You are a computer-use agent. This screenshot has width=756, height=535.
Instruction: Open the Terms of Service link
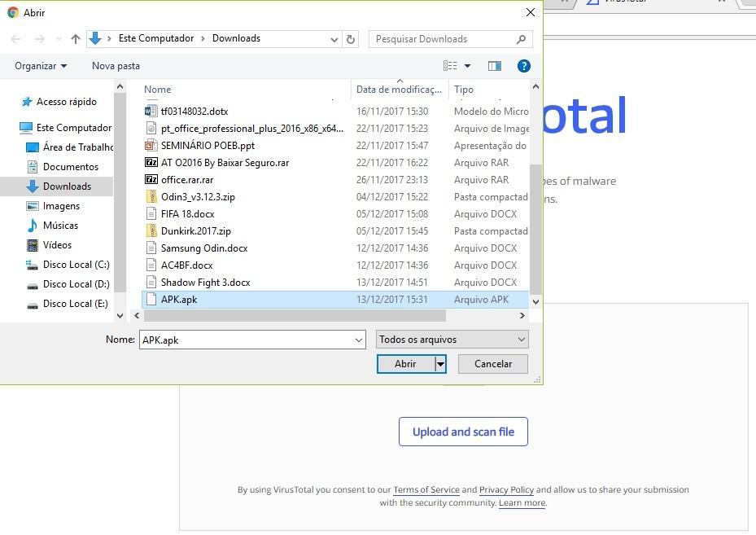pyautogui.click(x=426, y=489)
